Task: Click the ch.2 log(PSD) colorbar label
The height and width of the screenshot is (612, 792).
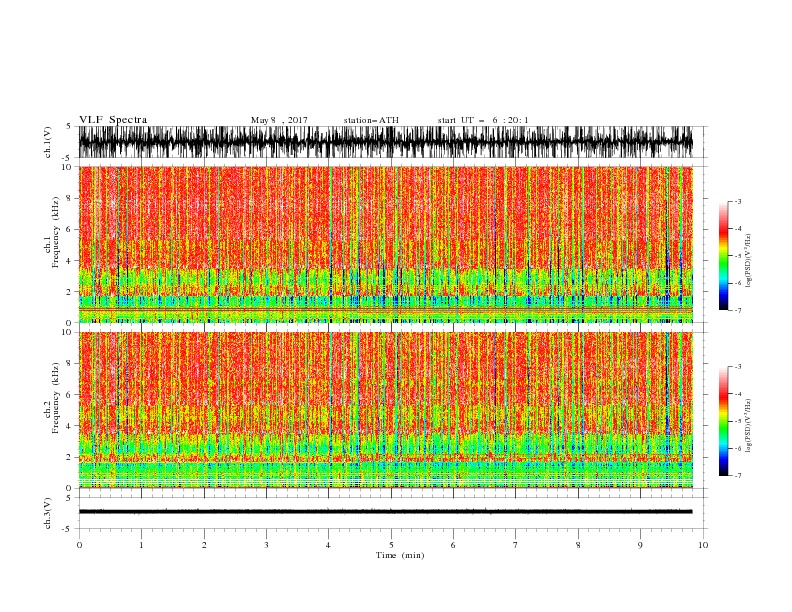Action: [x=748, y=426]
